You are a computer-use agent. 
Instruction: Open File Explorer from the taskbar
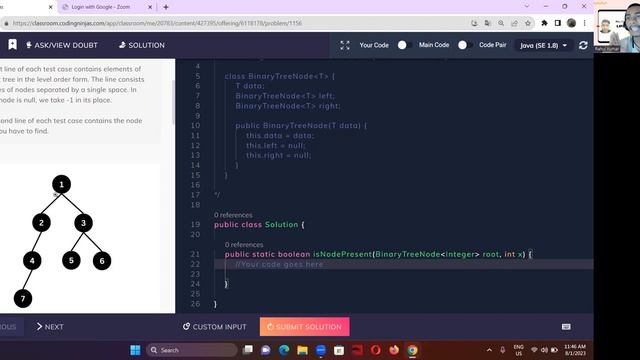click(x=302, y=350)
